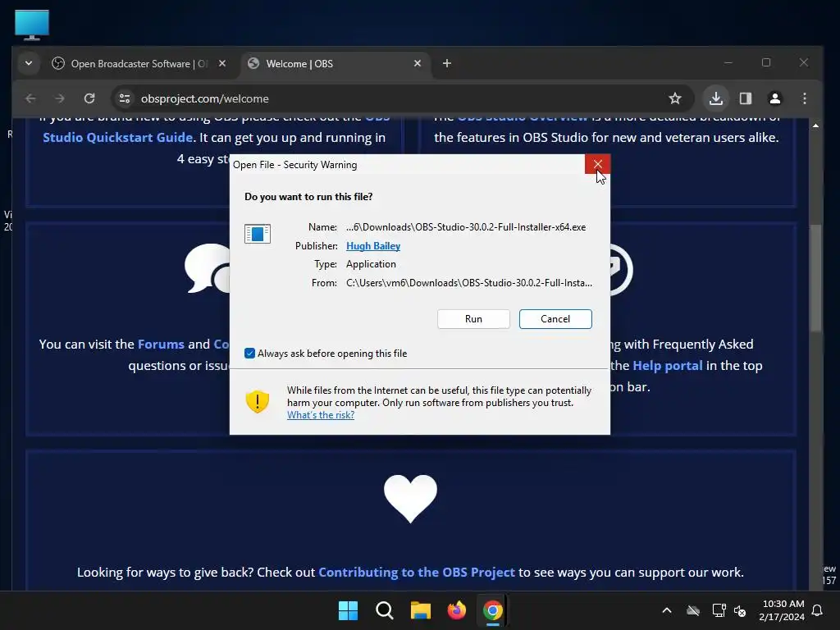
Task: Reload the obsproject.com page
Action: (89, 98)
